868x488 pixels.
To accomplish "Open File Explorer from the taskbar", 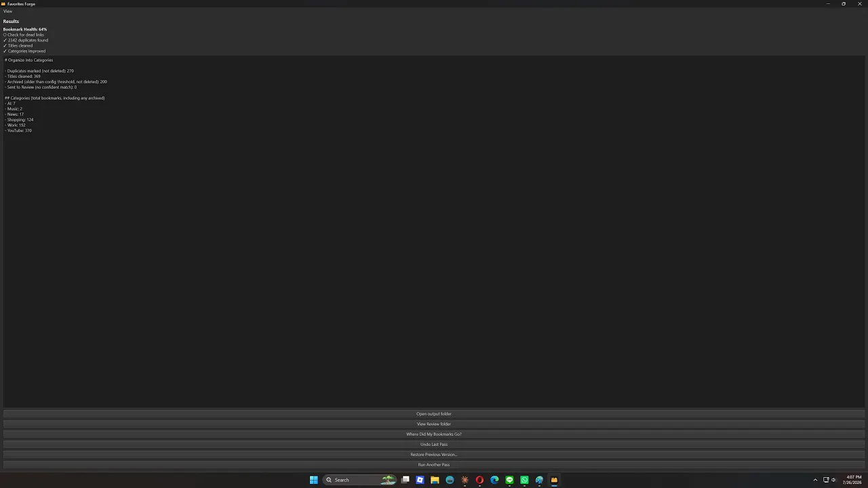I will [435, 480].
